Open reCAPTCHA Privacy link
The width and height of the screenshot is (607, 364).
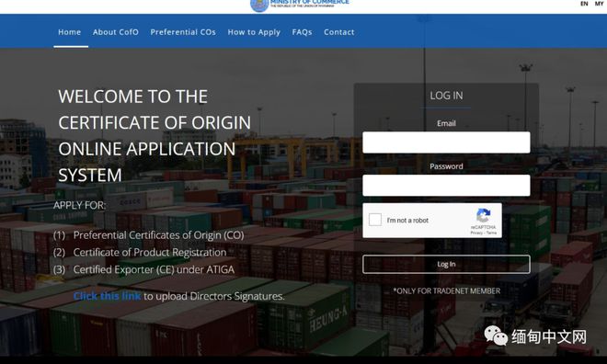click(x=476, y=233)
